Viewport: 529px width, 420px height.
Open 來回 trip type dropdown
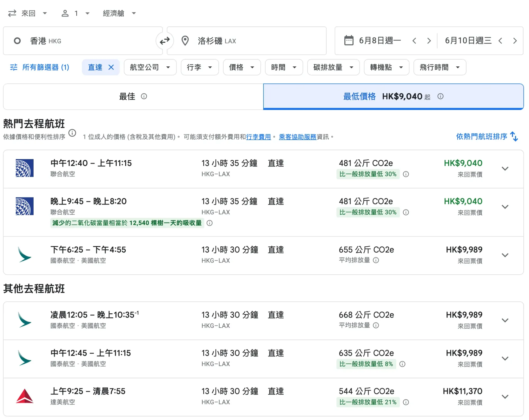[x=28, y=13]
